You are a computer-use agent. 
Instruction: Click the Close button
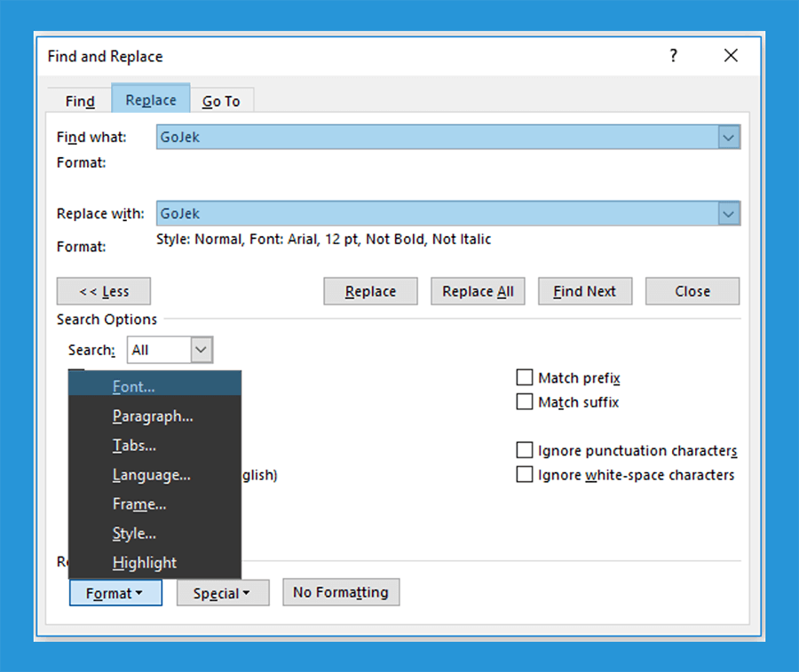point(692,291)
